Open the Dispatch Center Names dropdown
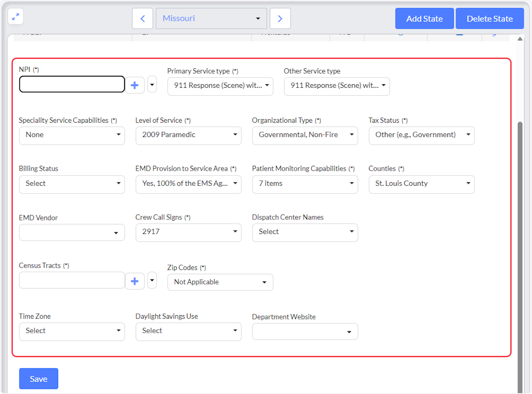 [x=305, y=232]
